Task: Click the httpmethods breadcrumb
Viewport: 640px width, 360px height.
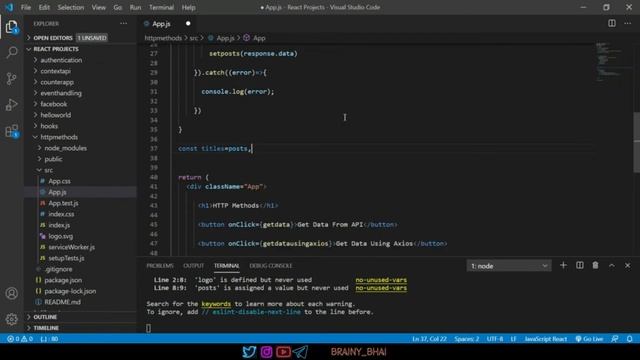Action: 163,38
